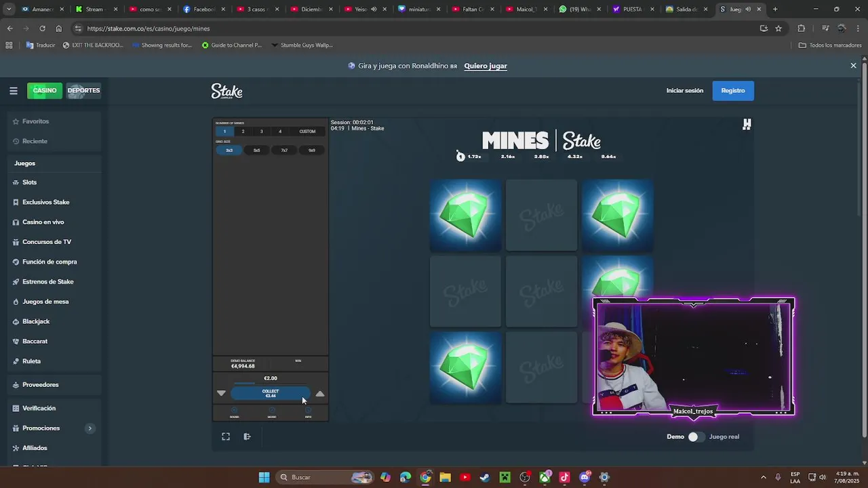Switch to the CASINO tab

pyautogui.click(x=45, y=91)
